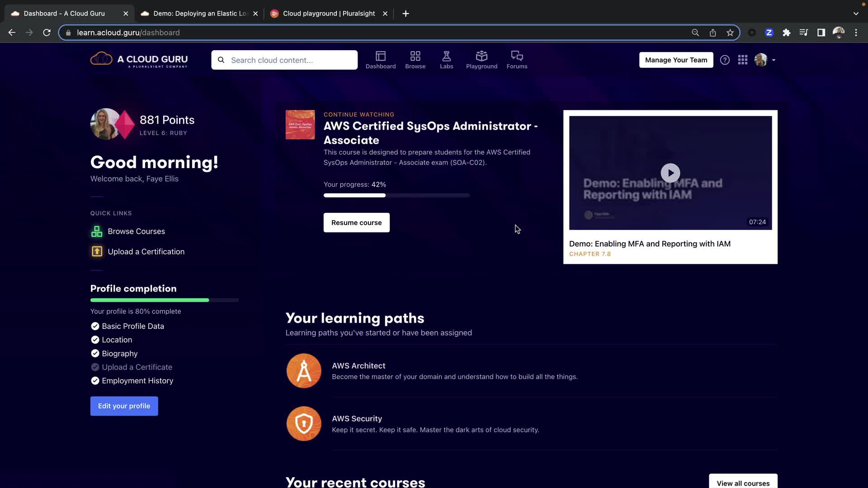Open the help question mark icon
The image size is (868, 488).
click(725, 60)
